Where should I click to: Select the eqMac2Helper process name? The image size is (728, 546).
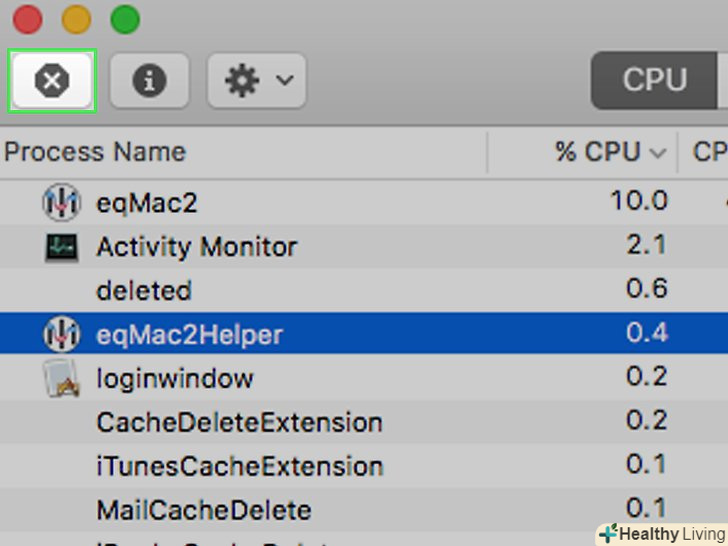(189, 334)
